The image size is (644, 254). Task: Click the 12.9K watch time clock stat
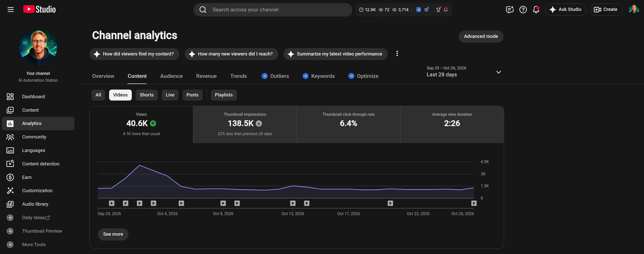tap(367, 10)
